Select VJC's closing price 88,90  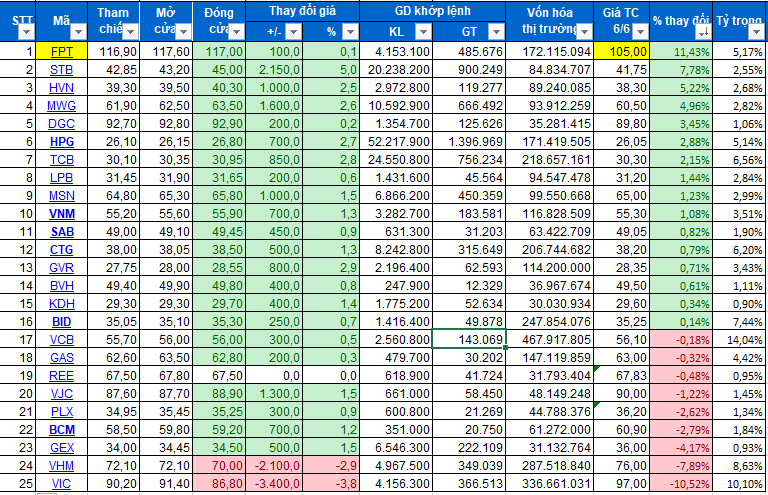point(219,394)
